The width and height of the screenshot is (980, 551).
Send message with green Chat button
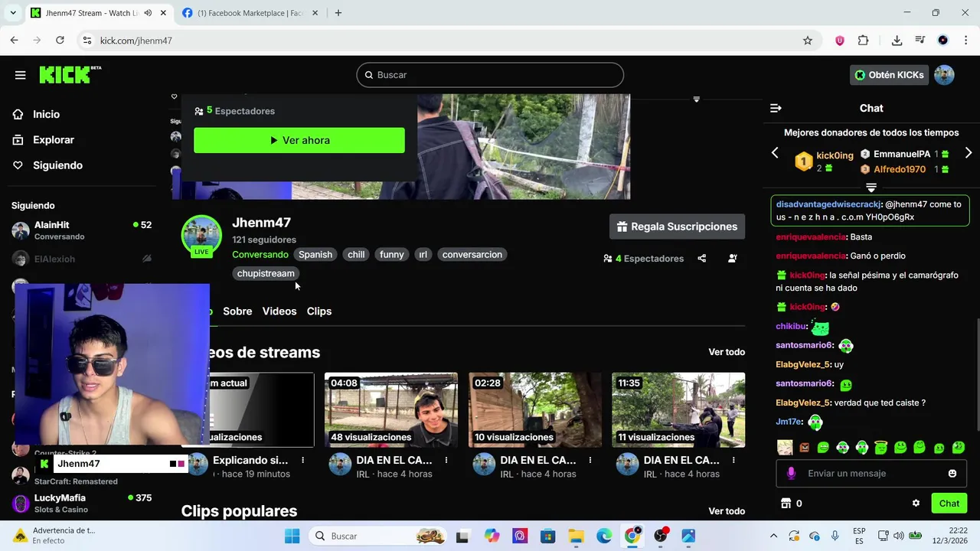click(949, 504)
